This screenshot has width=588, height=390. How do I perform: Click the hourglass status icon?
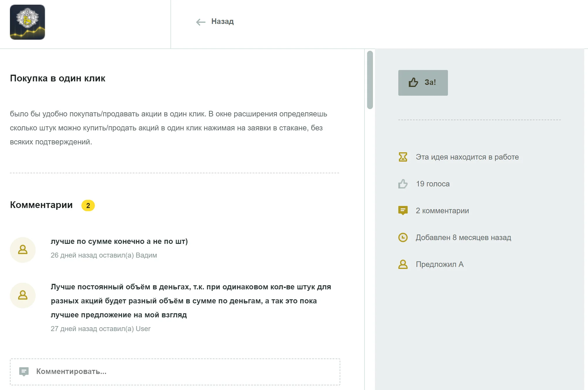coord(403,157)
